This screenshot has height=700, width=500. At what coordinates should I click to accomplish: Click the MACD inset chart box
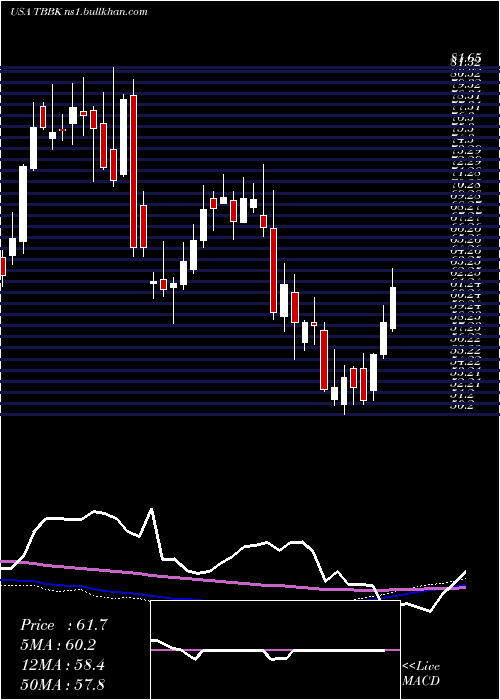pyautogui.click(x=275, y=650)
